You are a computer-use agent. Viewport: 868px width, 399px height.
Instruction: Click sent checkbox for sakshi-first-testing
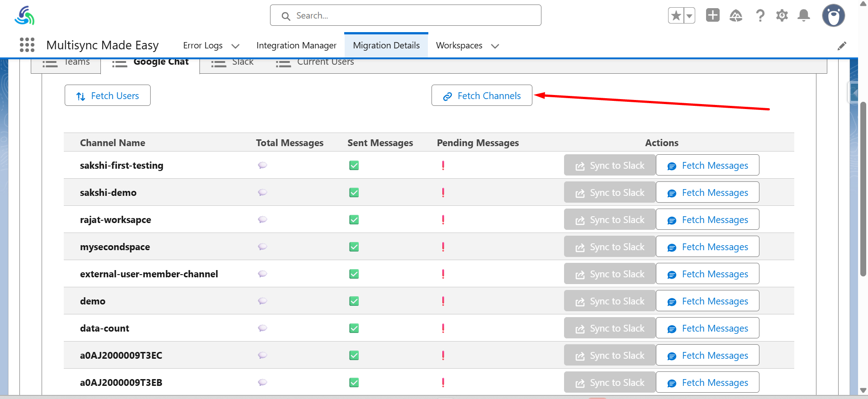click(354, 166)
